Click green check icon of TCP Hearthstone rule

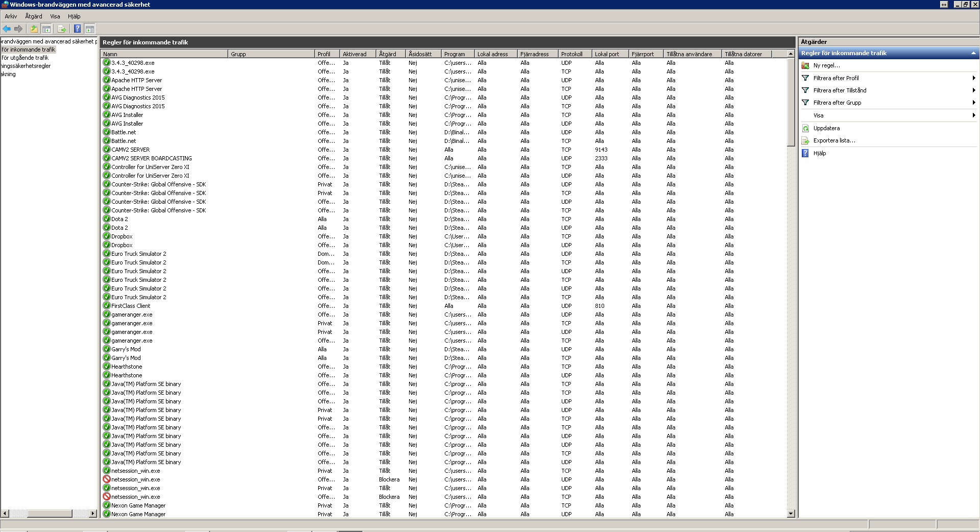coord(107,367)
